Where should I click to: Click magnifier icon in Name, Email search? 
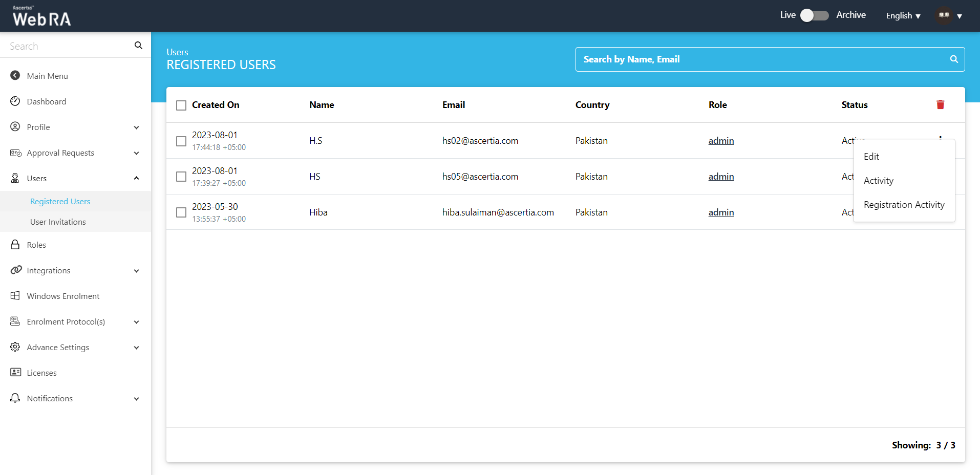(x=954, y=59)
